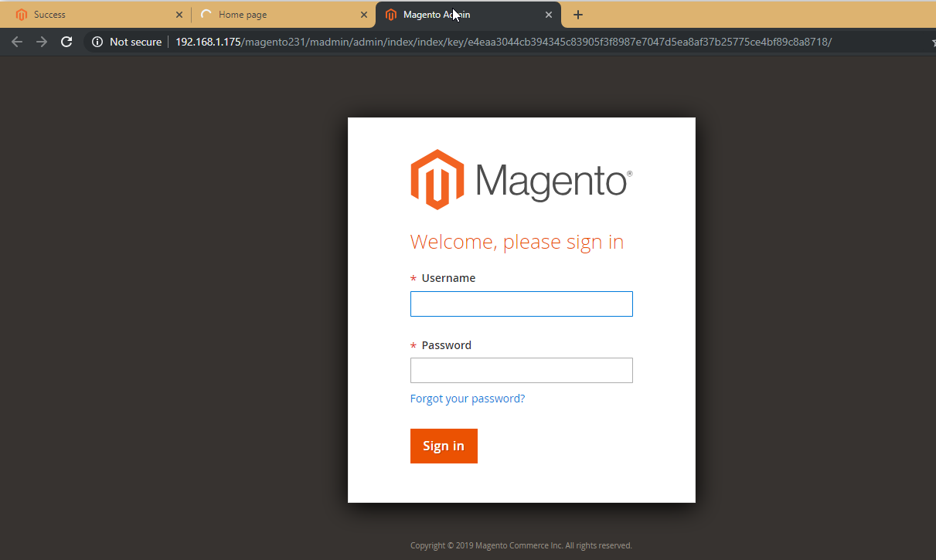936x560 pixels.
Task: Close the Magento Admin tab
Action: (x=549, y=15)
